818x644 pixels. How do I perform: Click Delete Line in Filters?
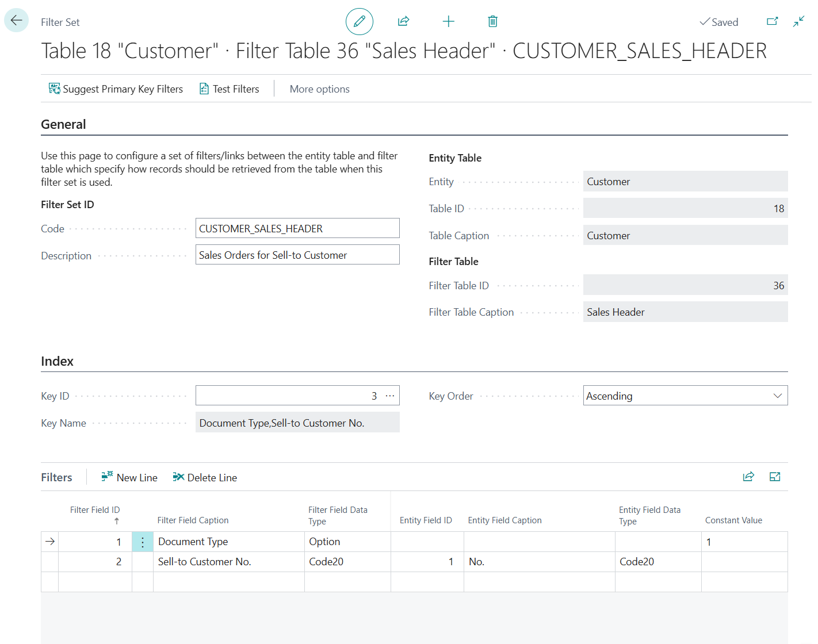205,478
